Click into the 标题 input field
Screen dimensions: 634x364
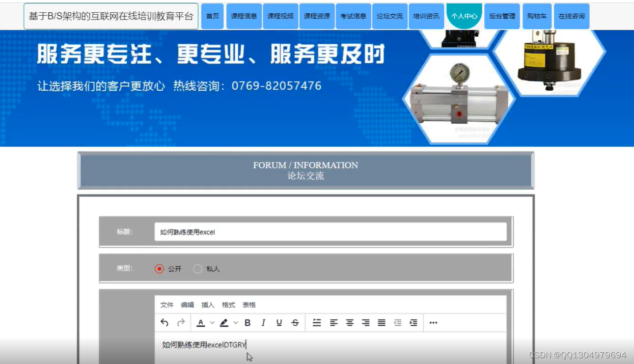coord(331,232)
